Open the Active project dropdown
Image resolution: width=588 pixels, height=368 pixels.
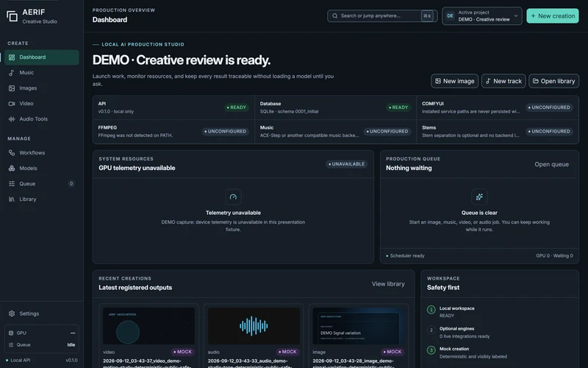482,15
